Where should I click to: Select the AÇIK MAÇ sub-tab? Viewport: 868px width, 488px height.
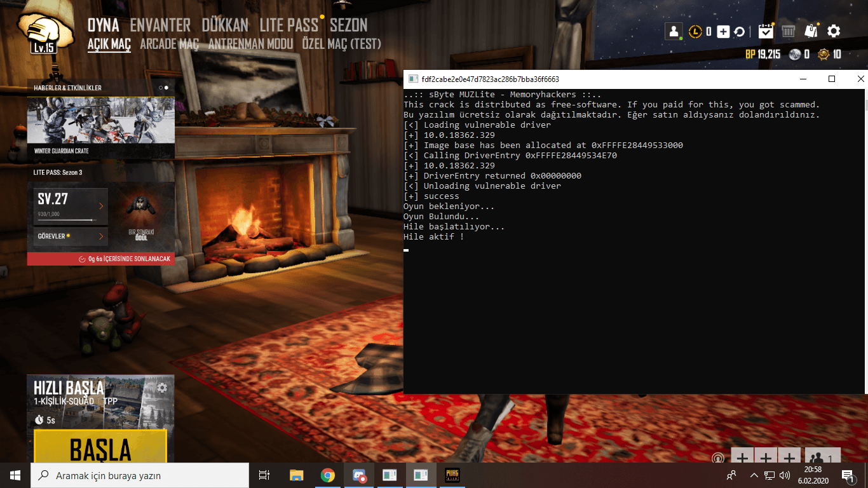click(x=109, y=44)
